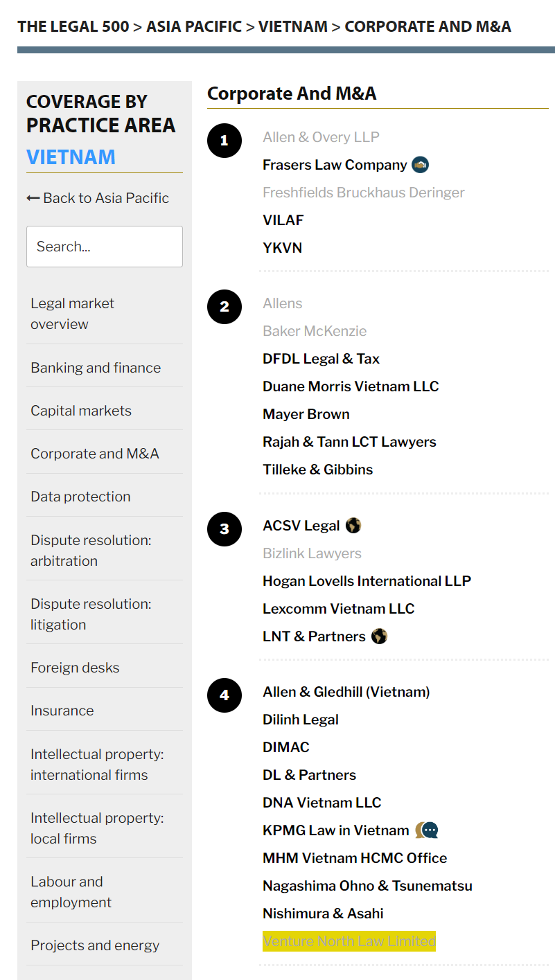
Task: Select Labour and employment practice area
Action: pos(71,892)
